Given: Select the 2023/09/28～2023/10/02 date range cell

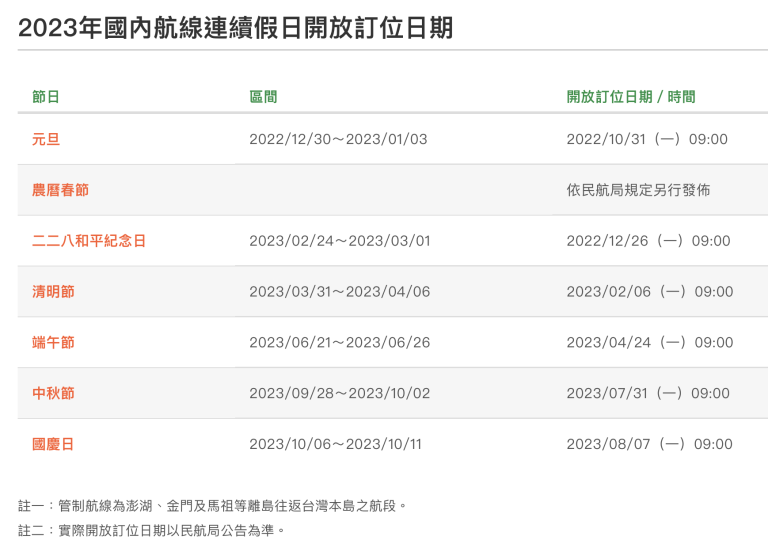Looking at the screenshot, I should pos(339,394).
